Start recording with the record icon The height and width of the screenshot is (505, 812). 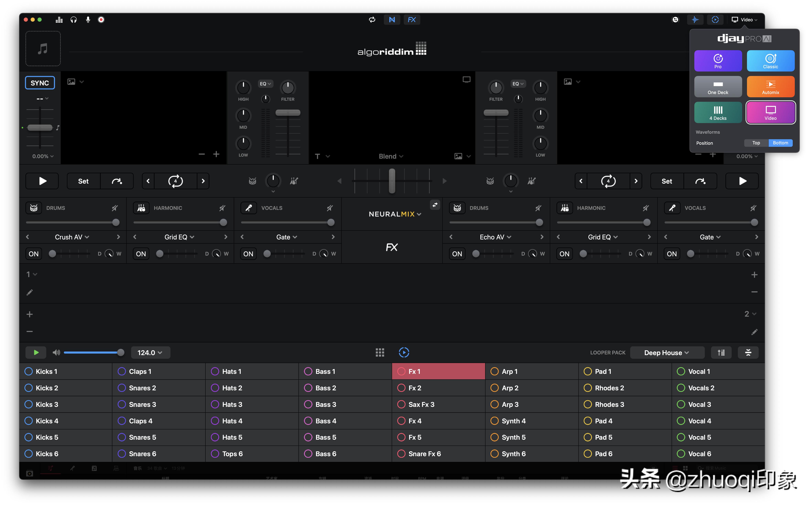101,20
